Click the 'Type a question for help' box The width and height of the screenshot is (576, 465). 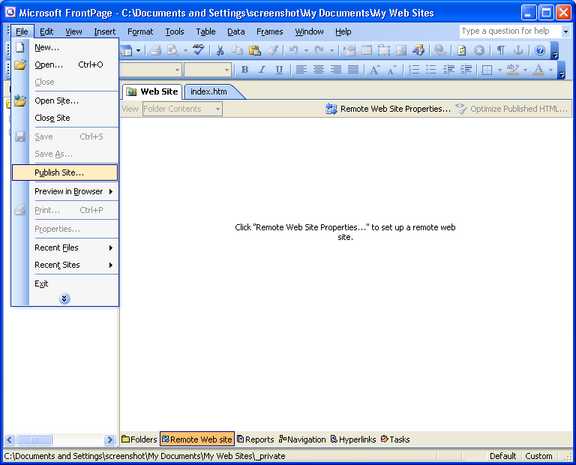pyautogui.click(x=510, y=31)
